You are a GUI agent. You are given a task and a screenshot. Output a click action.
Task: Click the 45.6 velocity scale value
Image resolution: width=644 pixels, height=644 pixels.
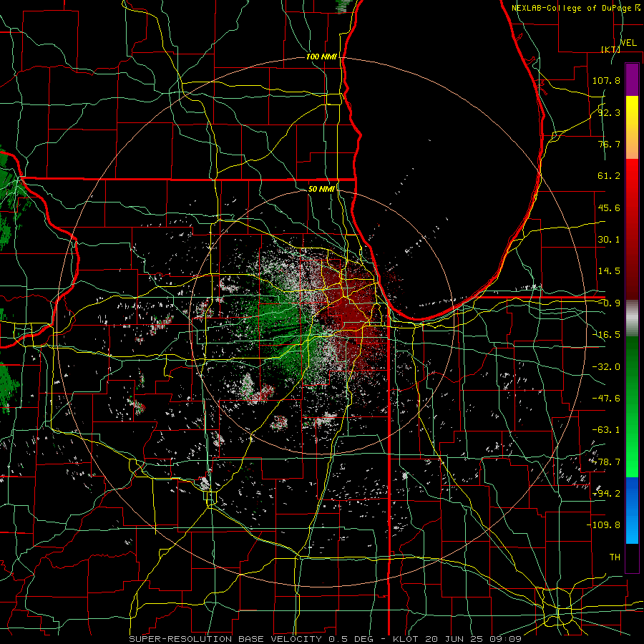point(609,208)
